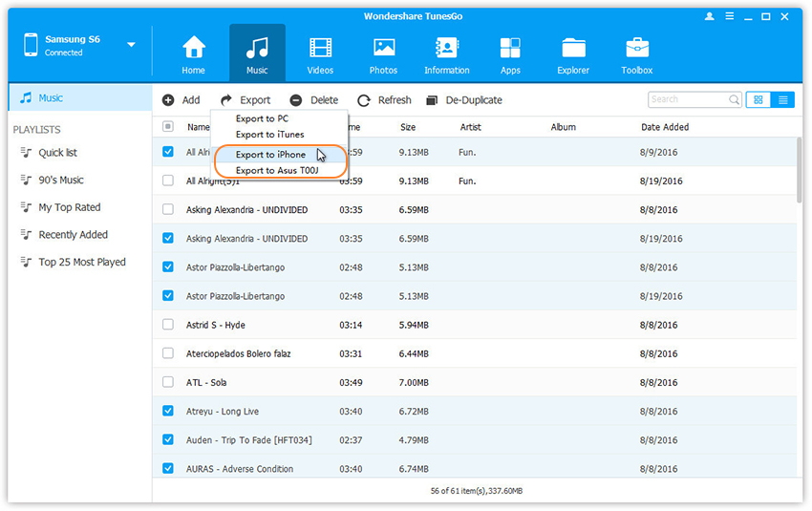This screenshot has height=511, width=812.
Task: Check the ATL - Sola checkbox
Action: pos(168,382)
